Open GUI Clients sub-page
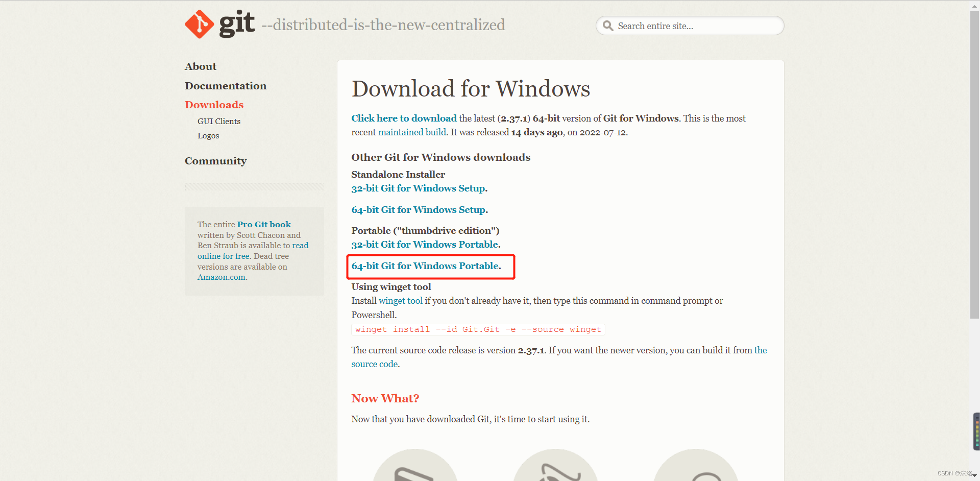980x481 pixels. (219, 122)
